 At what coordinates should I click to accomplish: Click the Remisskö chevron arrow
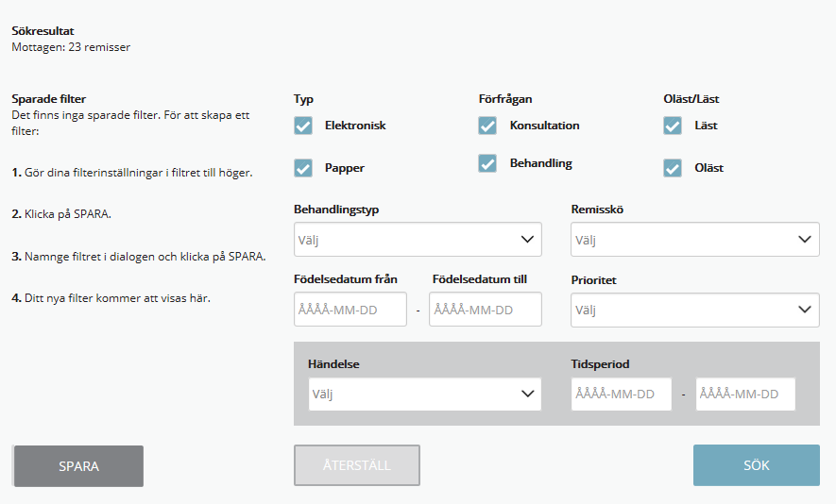pos(805,240)
